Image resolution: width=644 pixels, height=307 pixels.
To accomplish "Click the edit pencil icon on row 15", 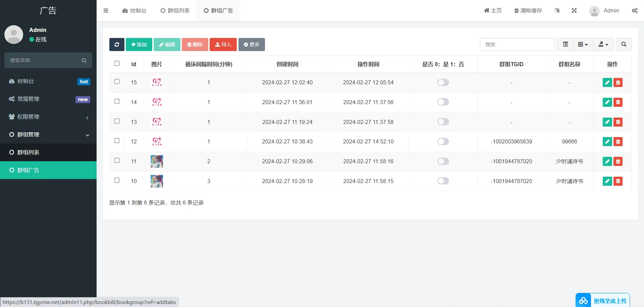I will [607, 82].
